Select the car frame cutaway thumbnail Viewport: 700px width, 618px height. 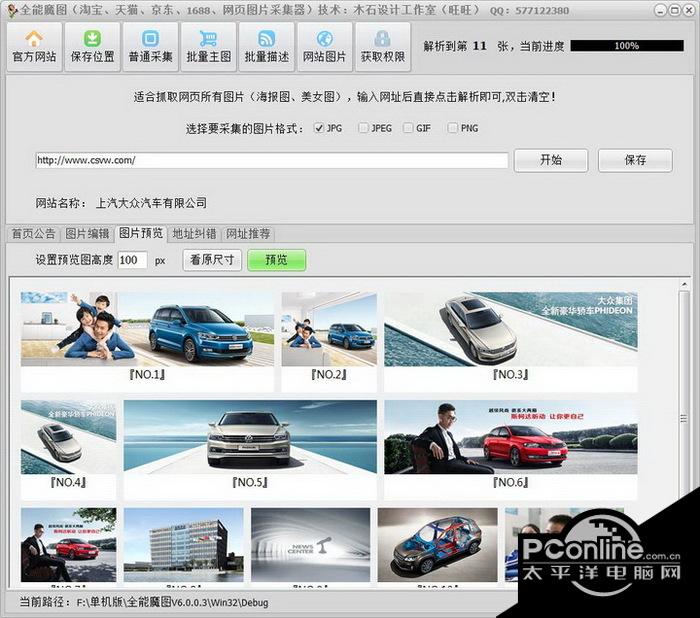[438, 545]
